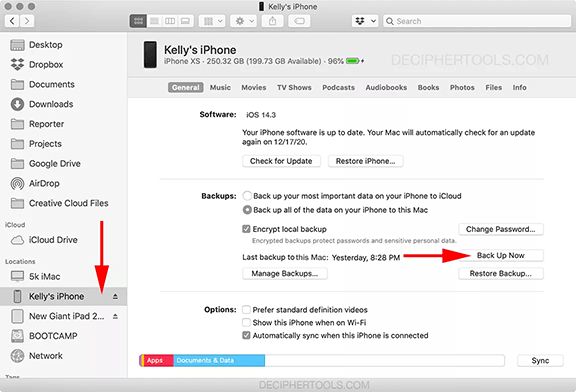This screenshot has width=576, height=392.
Task: Open the Projects folder in sidebar
Action: [x=64, y=144]
